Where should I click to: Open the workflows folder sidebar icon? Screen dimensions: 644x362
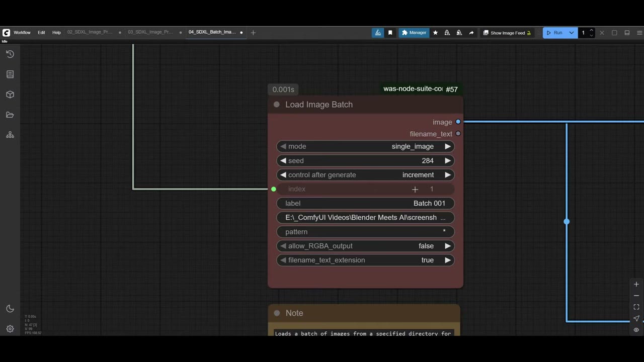pyautogui.click(x=10, y=115)
